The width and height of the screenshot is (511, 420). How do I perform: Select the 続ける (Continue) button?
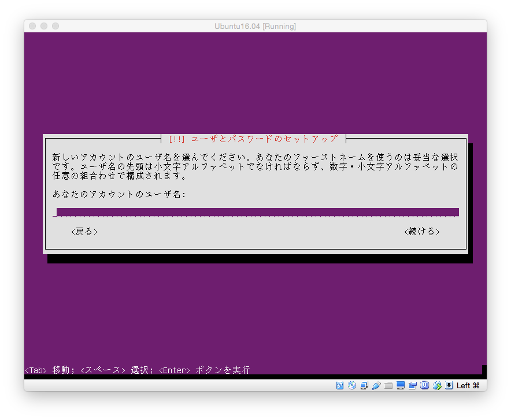(422, 231)
